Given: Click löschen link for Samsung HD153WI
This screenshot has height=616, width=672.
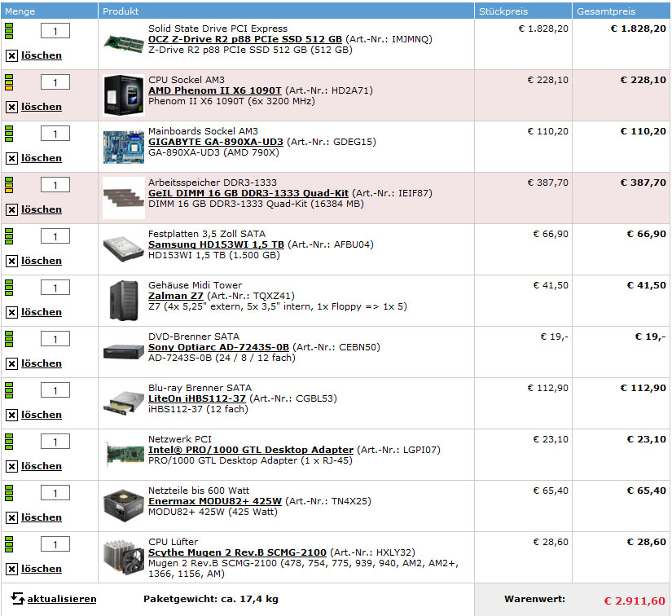Looking at the screenshot, I should coord(42,261).
